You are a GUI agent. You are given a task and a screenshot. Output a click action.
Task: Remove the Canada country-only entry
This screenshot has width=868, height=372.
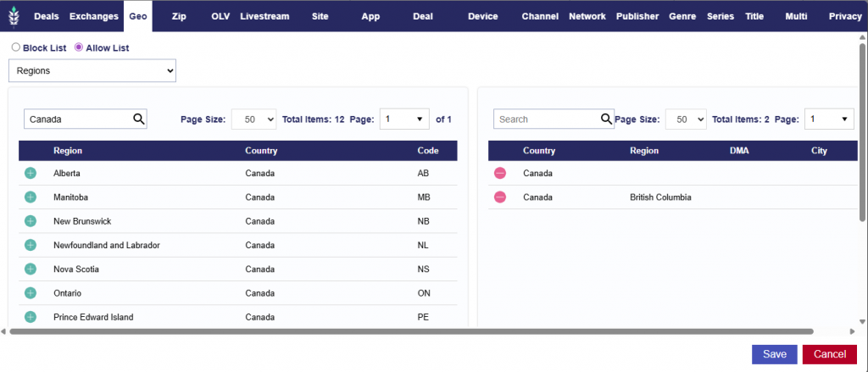point(500,174)
